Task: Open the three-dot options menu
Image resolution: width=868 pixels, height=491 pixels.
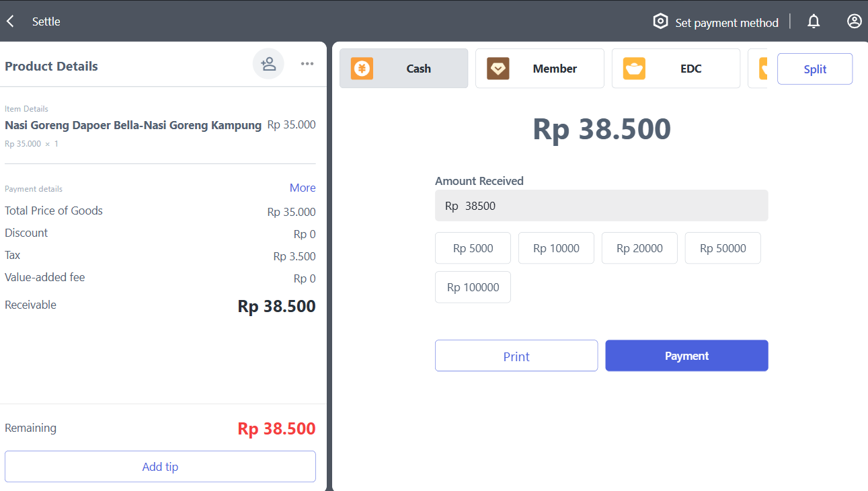Action: tap(307, 64)
